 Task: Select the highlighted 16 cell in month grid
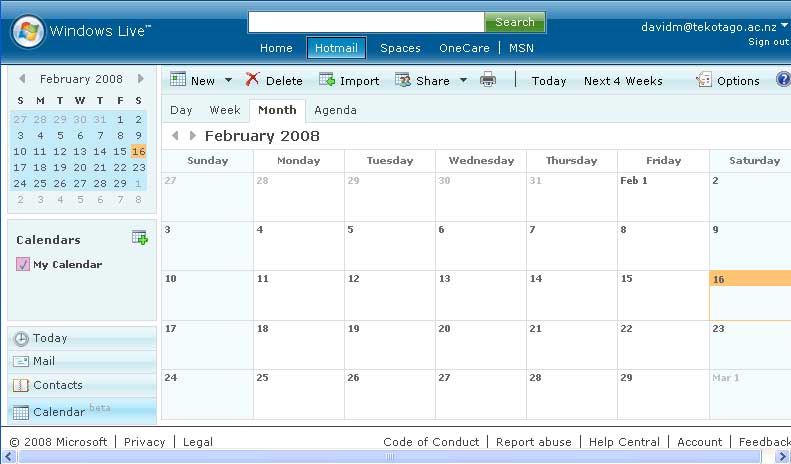pos(750,295)
